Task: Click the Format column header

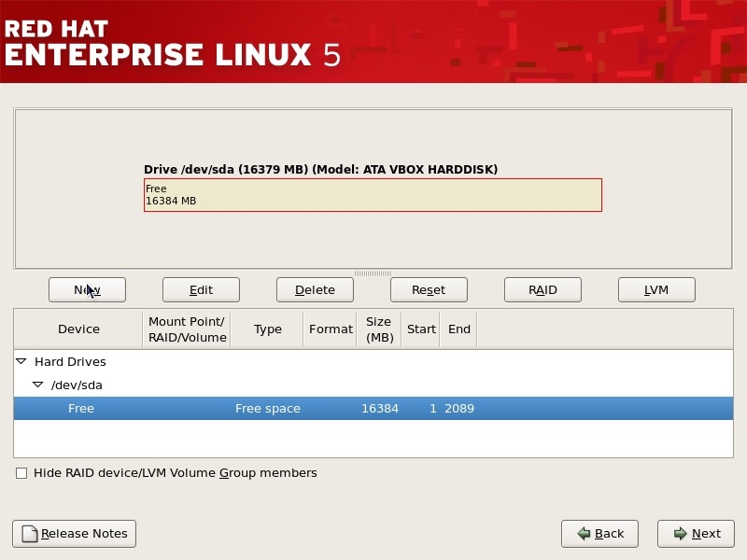Action: [331, 329]
